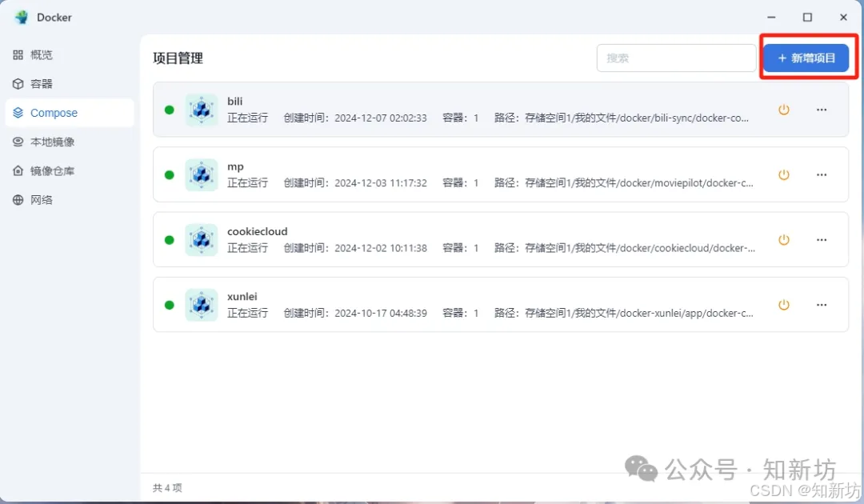Viewport: 864px width, 504px height.
Task: Click the 镜像仓库 house icon
Action: pos(18,170)
